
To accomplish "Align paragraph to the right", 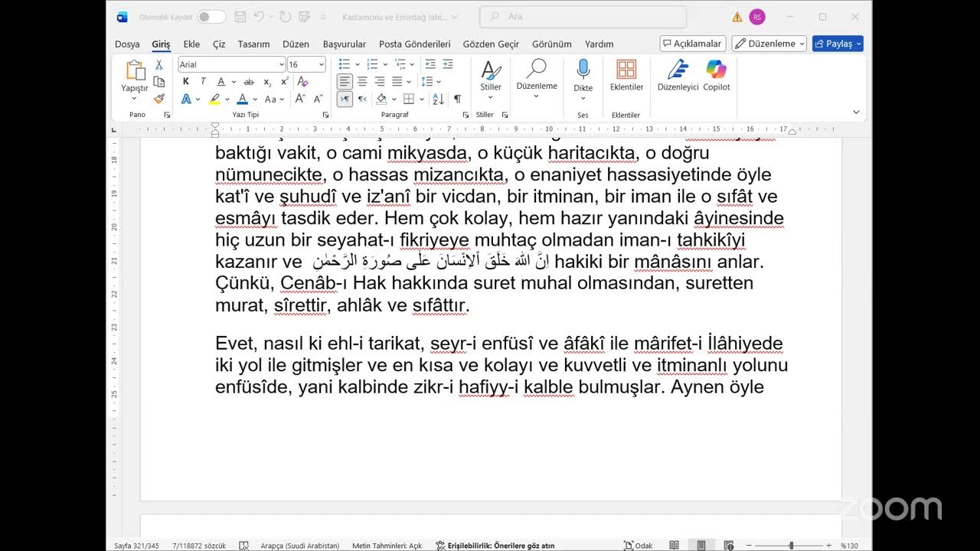I will [x=380, y=82].
